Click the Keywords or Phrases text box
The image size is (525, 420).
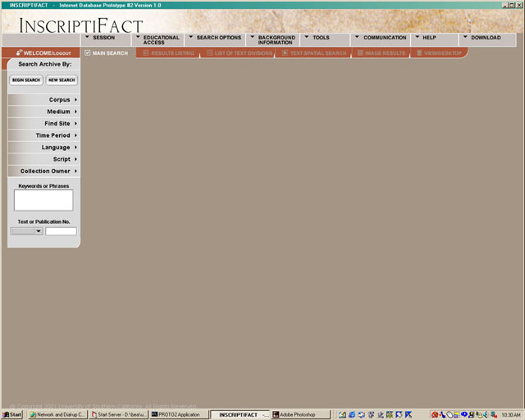(x=43, y=200)
